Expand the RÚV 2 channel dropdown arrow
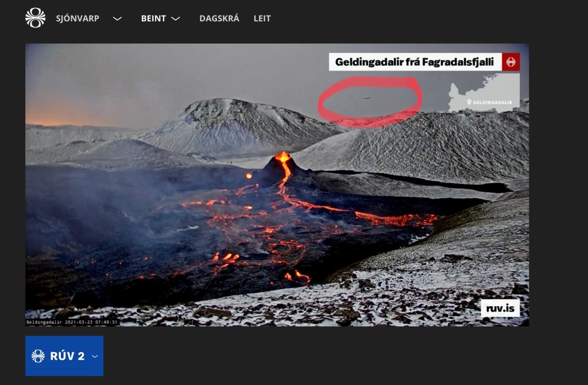The width and height of the screenshot is (588, 385). coord(95,356)
